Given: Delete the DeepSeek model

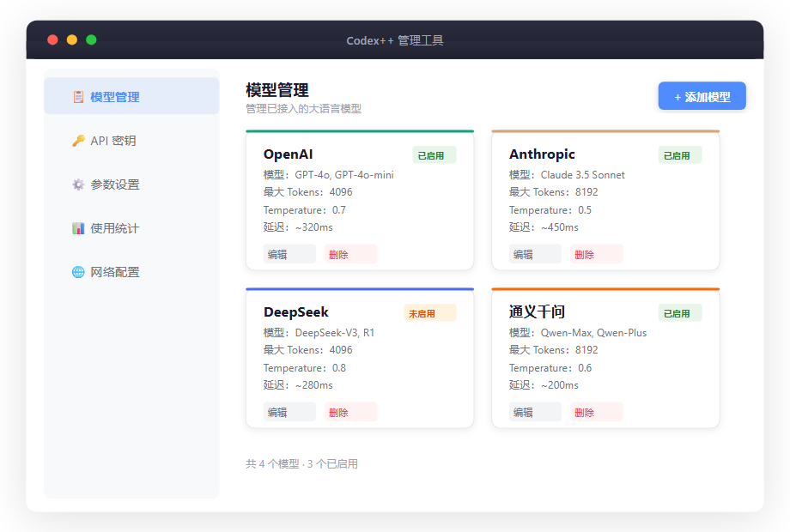Looking at the screenshot, I should (351, 412).
